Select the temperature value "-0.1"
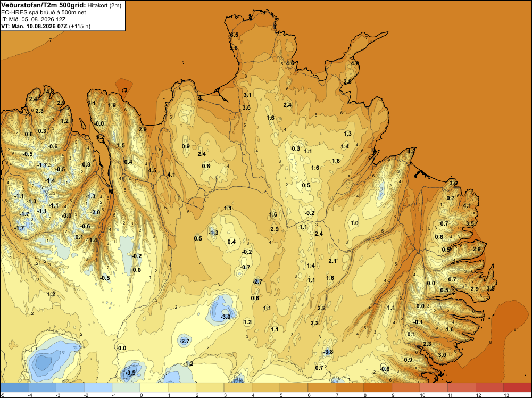Image resolution: width=532 pixels, height=398 pixels. coord(418,322)
